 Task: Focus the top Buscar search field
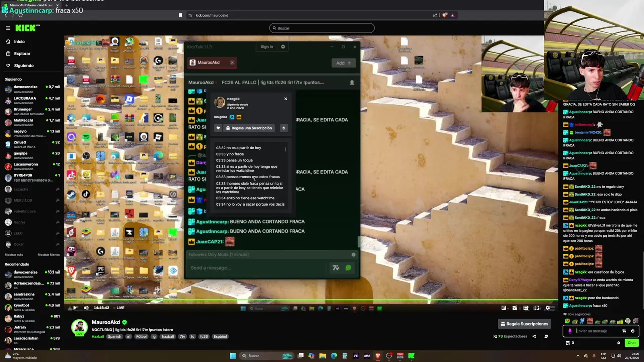(x=322, y=28)
